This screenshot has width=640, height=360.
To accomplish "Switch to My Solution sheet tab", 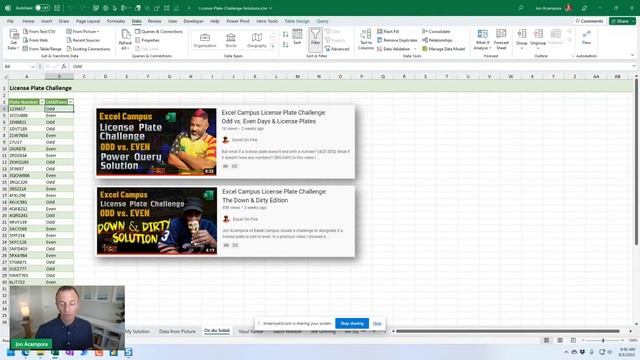I will click(137, 331).
